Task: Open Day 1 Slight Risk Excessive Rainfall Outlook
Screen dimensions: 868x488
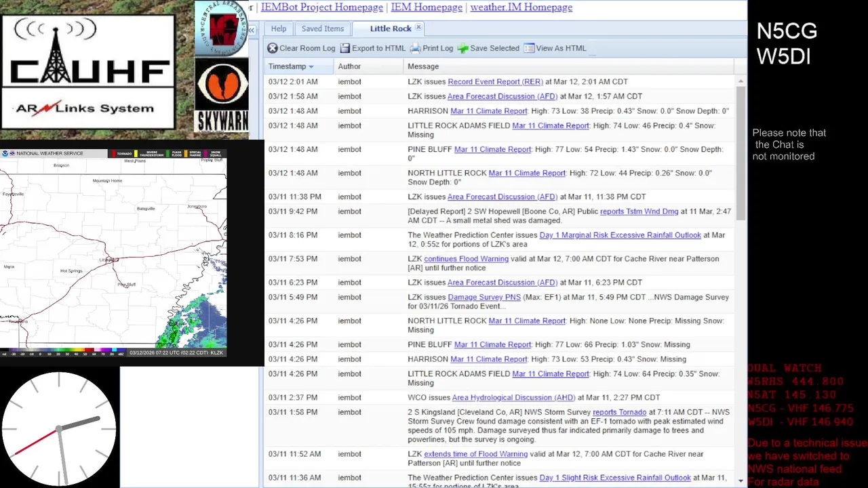Action: [615, 478]
